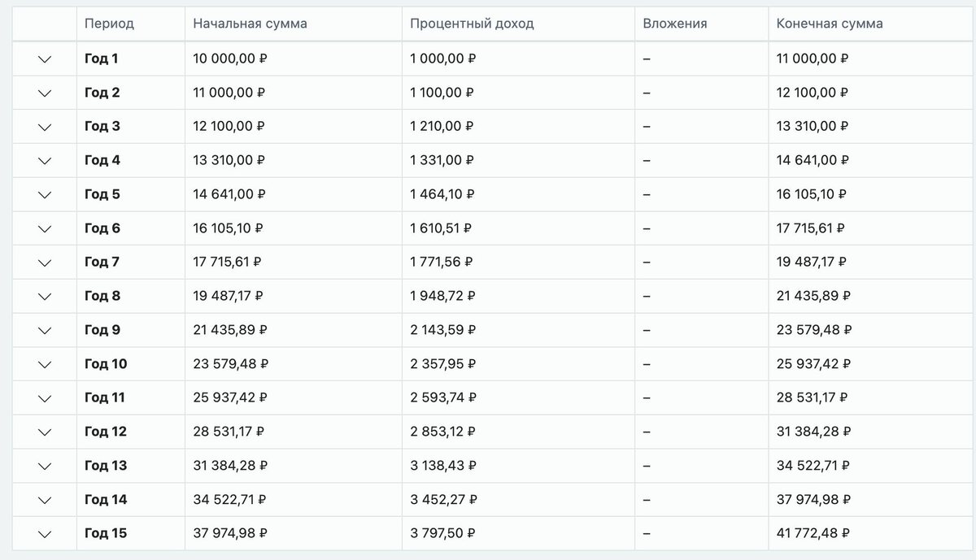Click the chevron next to Год 5

45,195
